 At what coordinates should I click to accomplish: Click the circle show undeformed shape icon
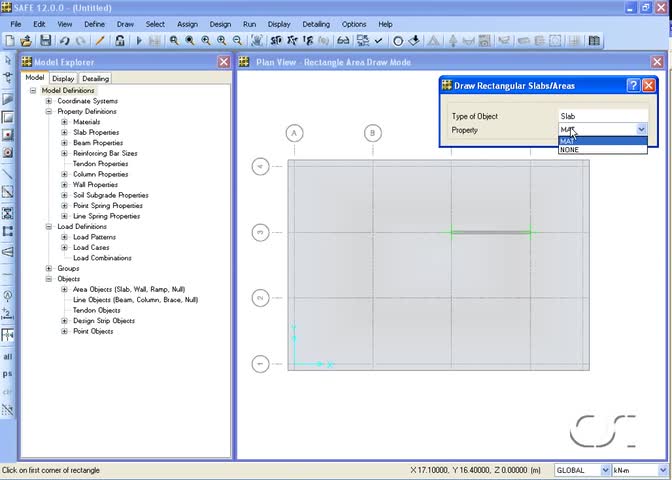[398, 41]
